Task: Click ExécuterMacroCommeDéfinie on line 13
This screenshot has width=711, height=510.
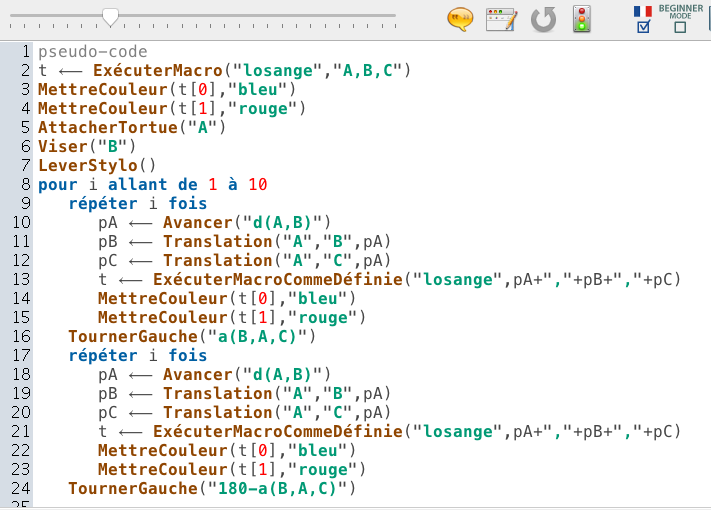Action: click(278, 279)
